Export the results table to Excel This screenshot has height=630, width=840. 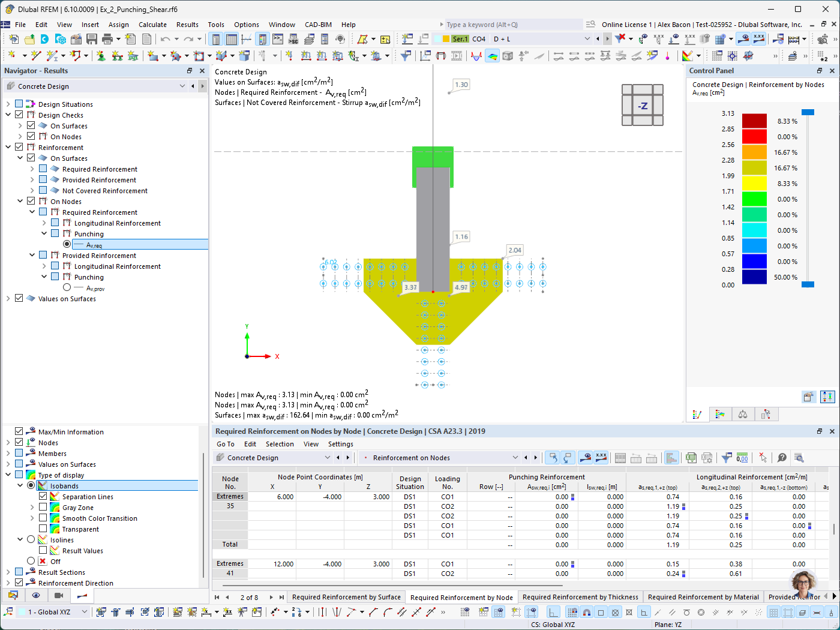[x=691, y=457]
